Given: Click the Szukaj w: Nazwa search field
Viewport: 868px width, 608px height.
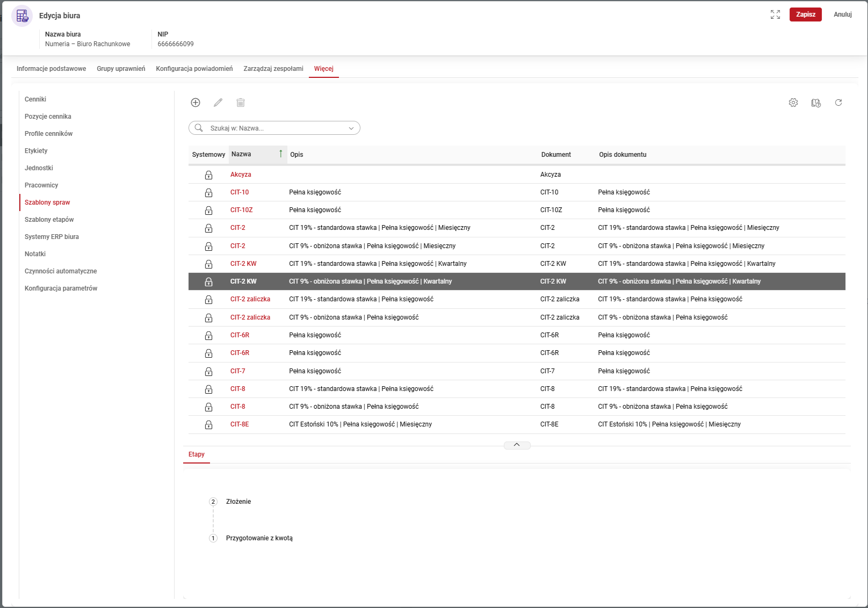Looking at the screenshot, I should tap(274, 128).
